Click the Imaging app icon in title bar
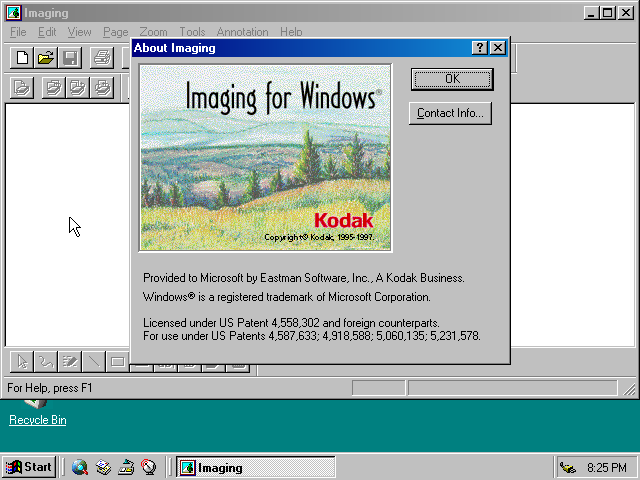640x480 pixels. pyautogui.click(x=13, y=13)
